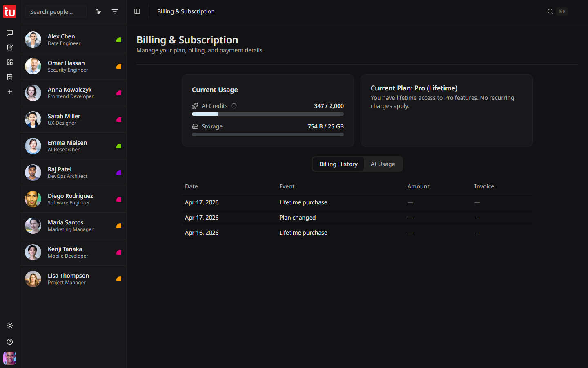Click the red app logo icon
588x368 pixels.
click(x=10, y=11)
